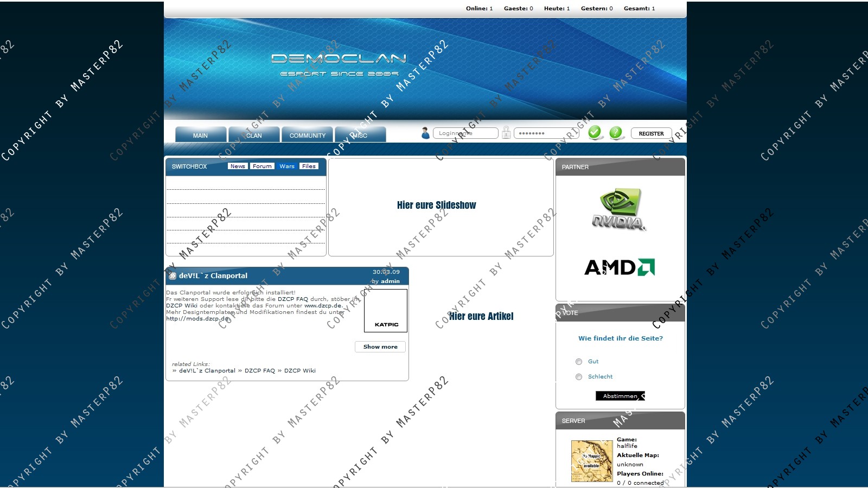The width and height of the screenshot is (868, 488).
Task: Open the DZCP FAQ related link
Action: tap(259, 371)
